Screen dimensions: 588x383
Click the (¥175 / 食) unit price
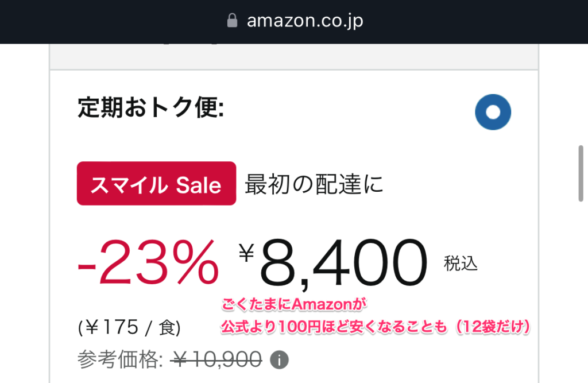click(129, 328)
